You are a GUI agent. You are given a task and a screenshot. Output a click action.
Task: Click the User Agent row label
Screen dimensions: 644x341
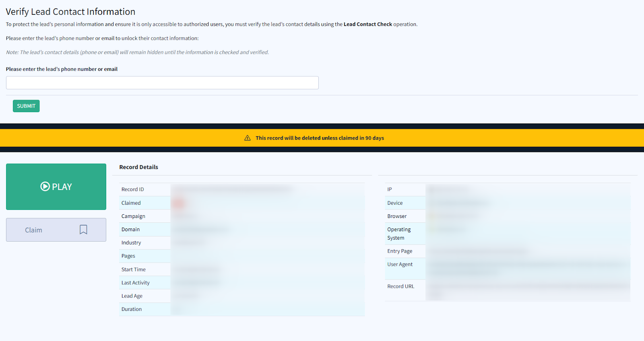coord(400,265)
